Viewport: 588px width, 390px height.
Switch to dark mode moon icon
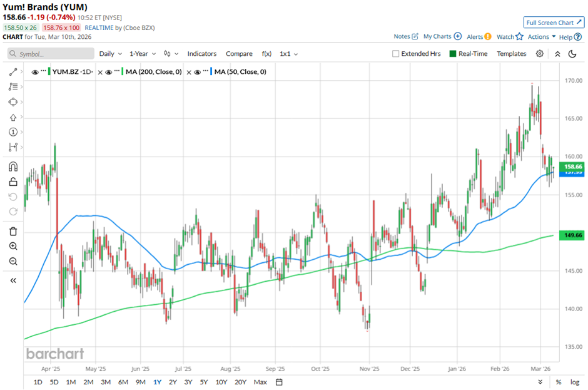572,54
